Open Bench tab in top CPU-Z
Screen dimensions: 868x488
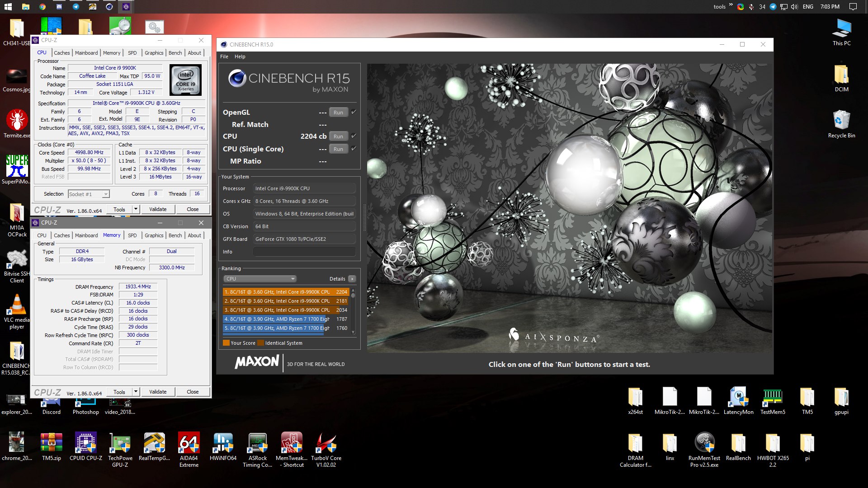point(175,53)
